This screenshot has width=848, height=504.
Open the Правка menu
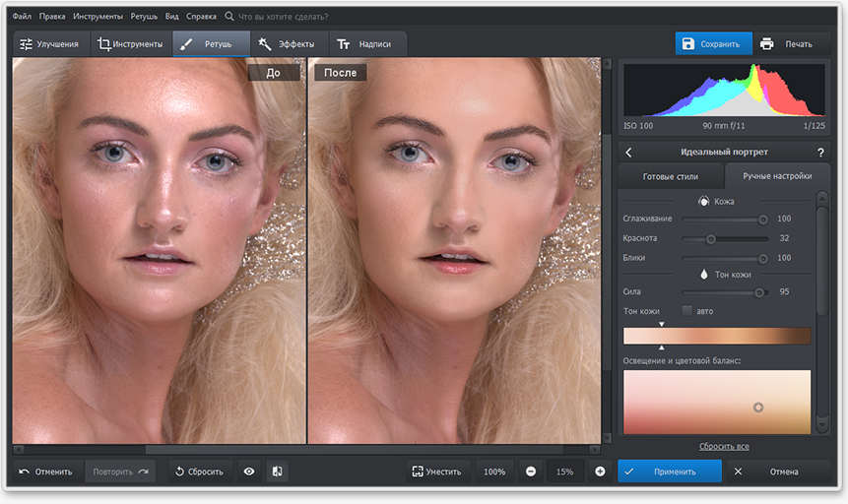(x=52, y=16)
